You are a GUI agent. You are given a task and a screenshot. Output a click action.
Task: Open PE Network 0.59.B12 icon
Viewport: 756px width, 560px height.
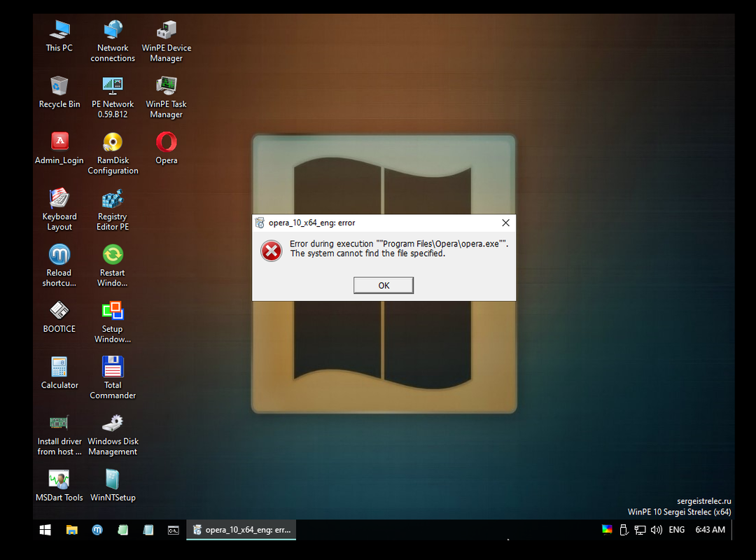pyautogui.click(x=113, y=97)
